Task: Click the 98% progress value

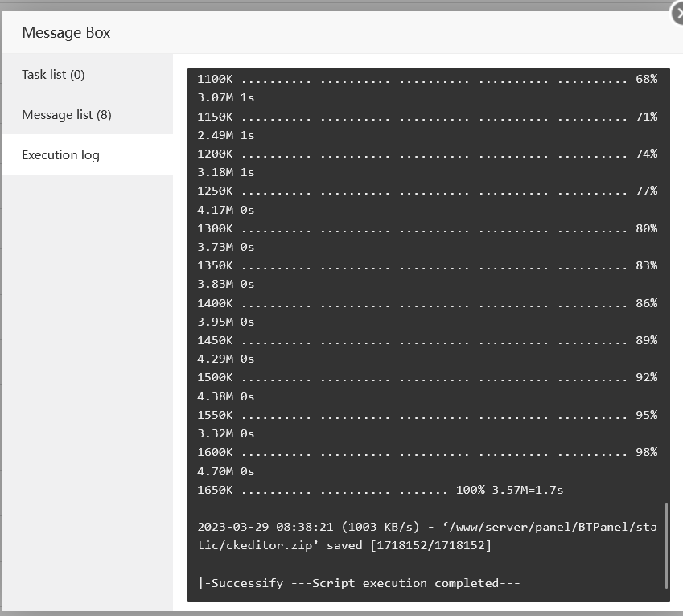Action: 648,452
